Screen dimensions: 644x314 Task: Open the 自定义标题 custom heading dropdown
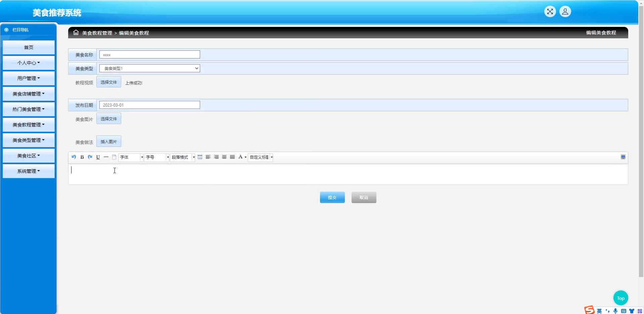pyautogui.click(x=261, y=157)
